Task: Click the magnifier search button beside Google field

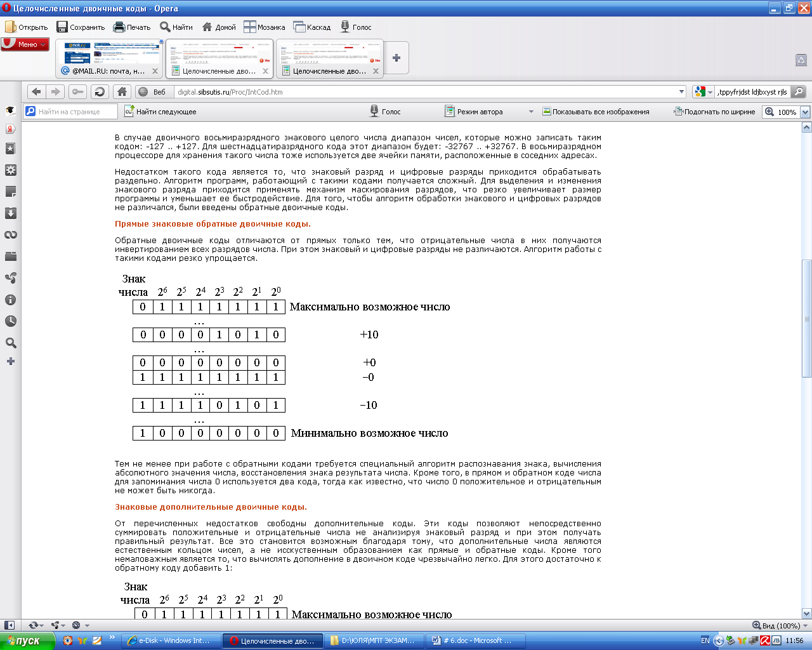Action: [799, 91]
